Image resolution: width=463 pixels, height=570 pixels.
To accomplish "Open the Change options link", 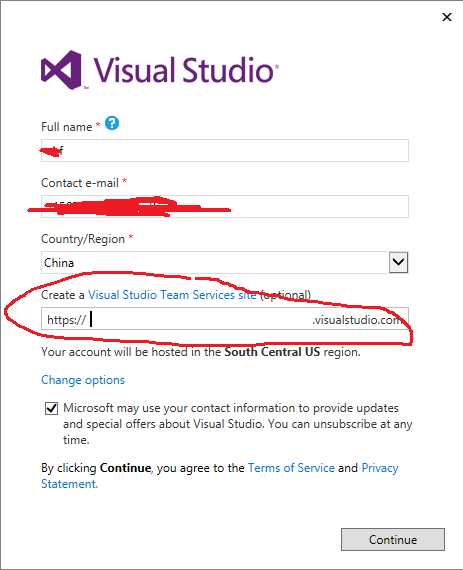I will pos(83,380).
